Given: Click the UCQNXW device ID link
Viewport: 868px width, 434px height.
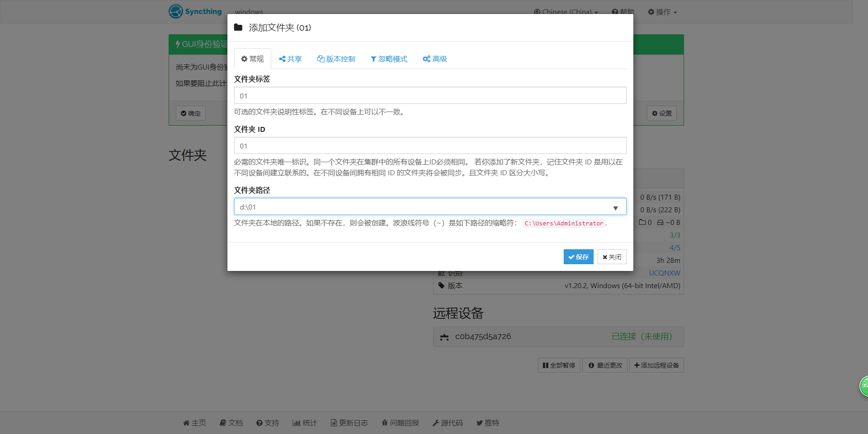Looking at the screenshot, I should coord(665,273).
